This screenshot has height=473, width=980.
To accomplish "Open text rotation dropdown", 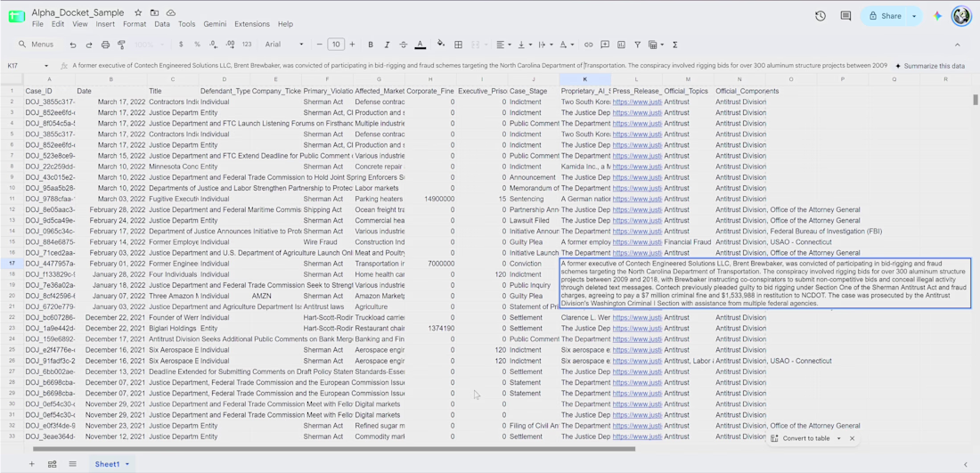I will (x=567, y=45).
